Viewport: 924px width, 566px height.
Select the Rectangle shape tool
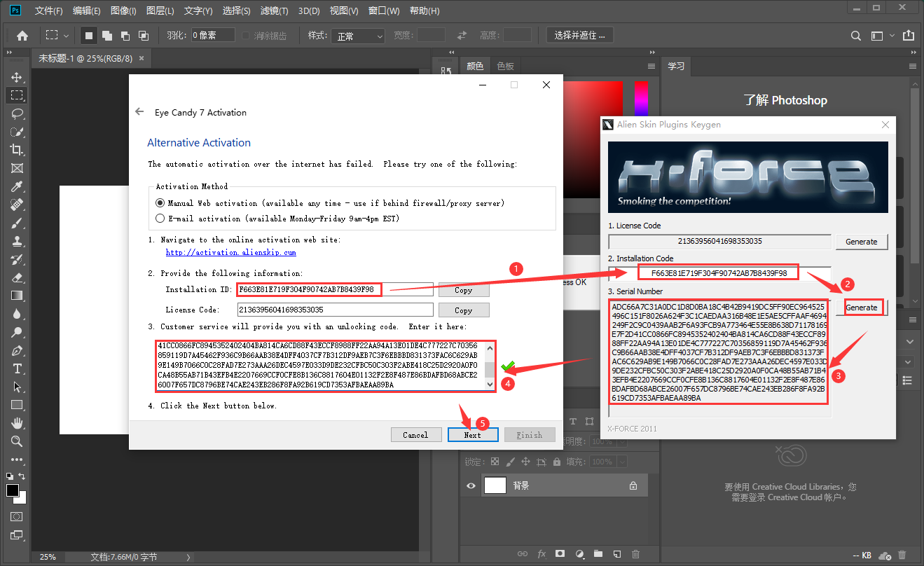point(17,405)
